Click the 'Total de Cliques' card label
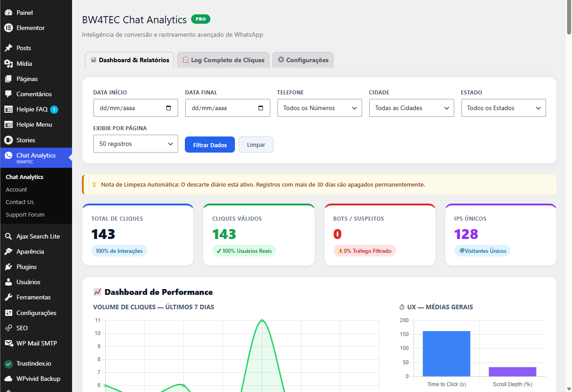The image size is (572, 392). point(117,219)
